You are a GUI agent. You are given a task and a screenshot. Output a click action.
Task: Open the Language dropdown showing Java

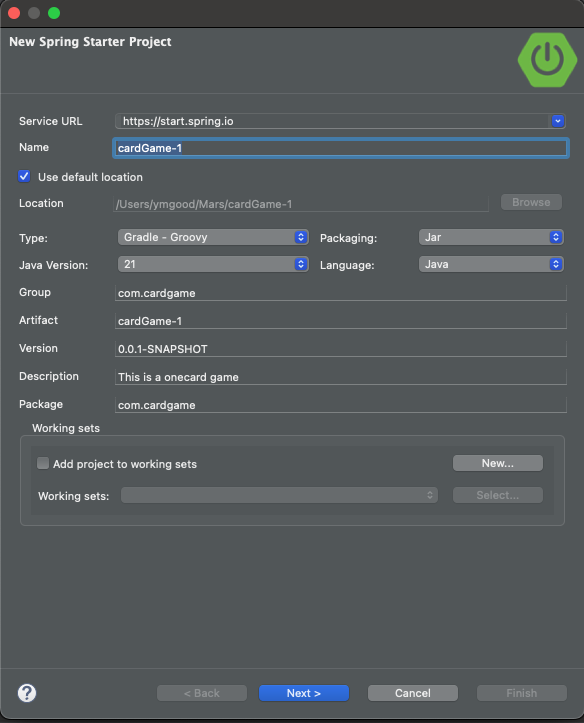point(491,264)
